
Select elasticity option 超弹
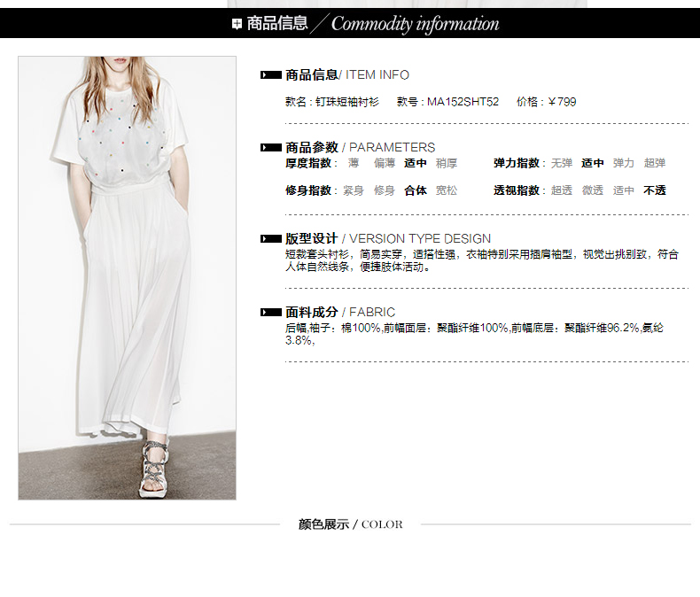(655, 163)
